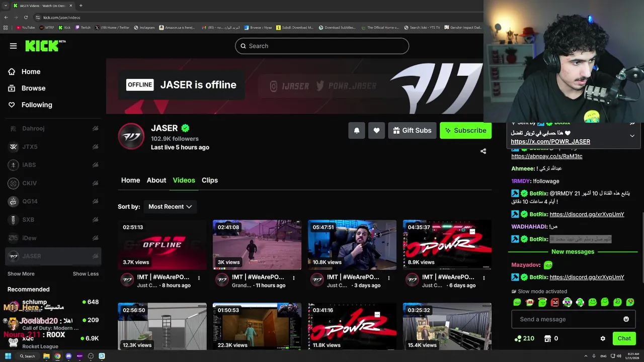Click the share icon below Subscribe
This screenshot has width=644, height=362.
483,151
